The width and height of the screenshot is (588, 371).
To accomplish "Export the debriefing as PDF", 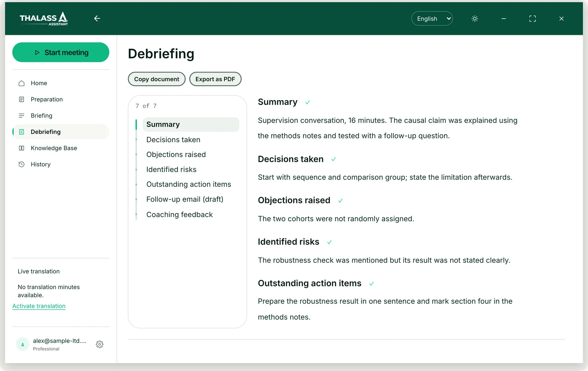I will [215, 79].
